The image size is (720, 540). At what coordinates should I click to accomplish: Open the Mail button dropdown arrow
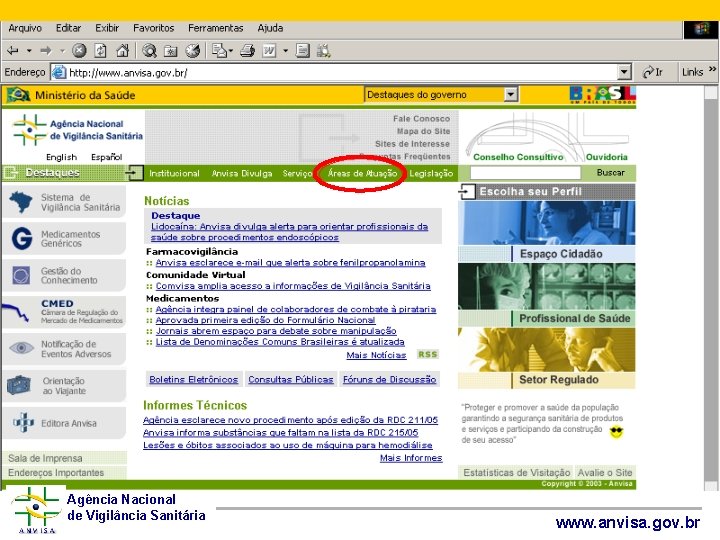tap(231, 51)
